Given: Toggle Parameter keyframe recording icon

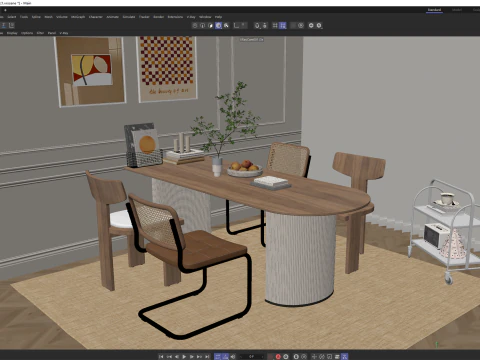Looking at the screenshot, I should (337, 357).
